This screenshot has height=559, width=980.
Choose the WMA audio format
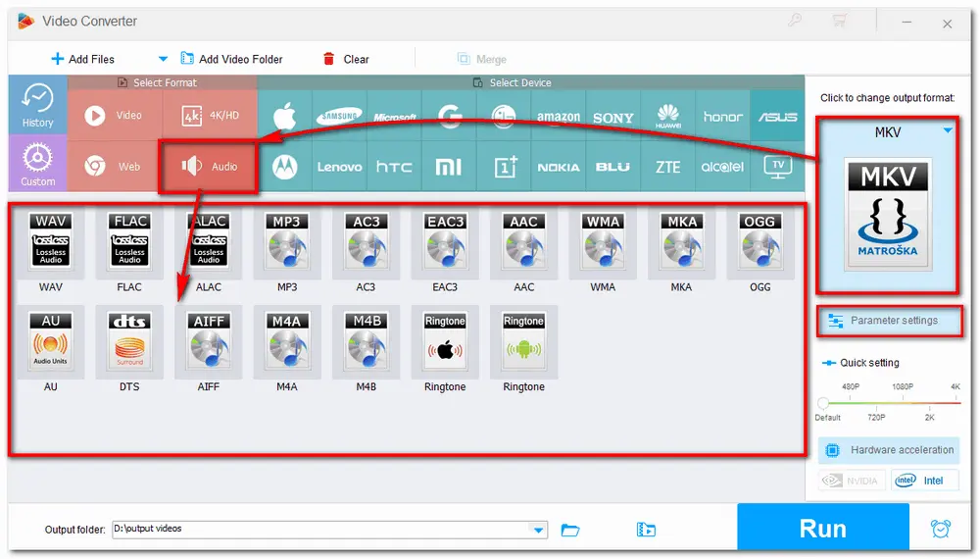(603, 242)
